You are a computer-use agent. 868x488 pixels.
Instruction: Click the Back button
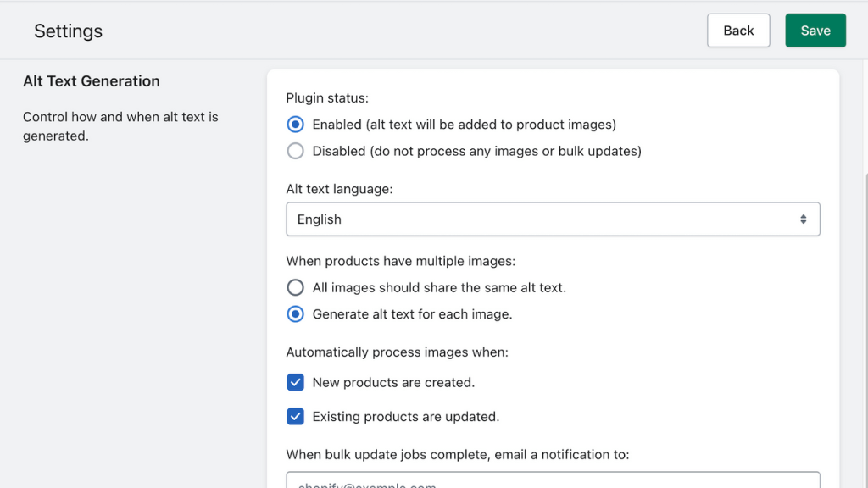[738, 30]
